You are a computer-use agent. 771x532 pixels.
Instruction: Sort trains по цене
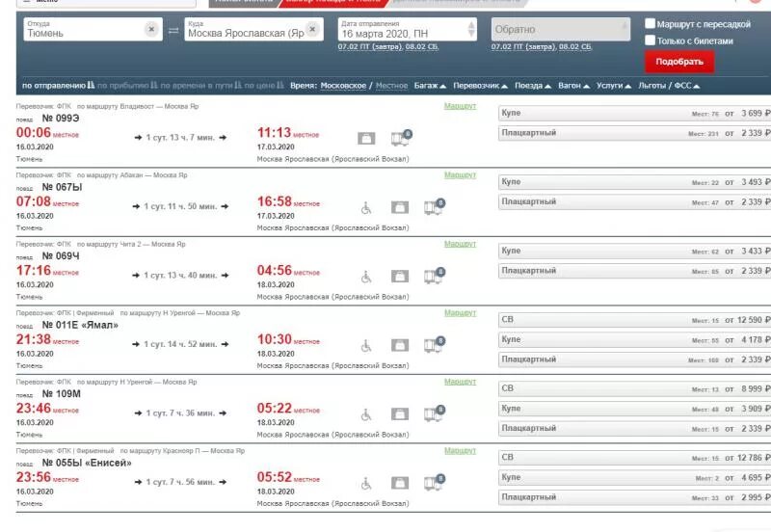tap(264, 86)
